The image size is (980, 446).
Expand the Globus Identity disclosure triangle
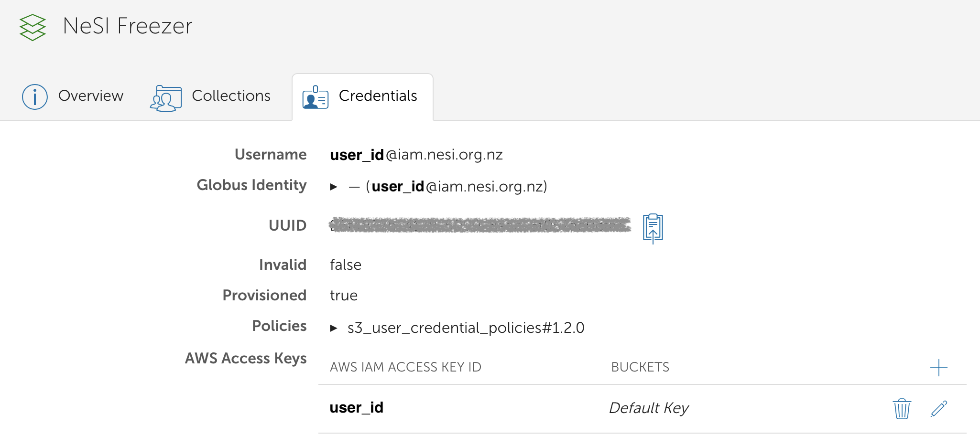334,187
